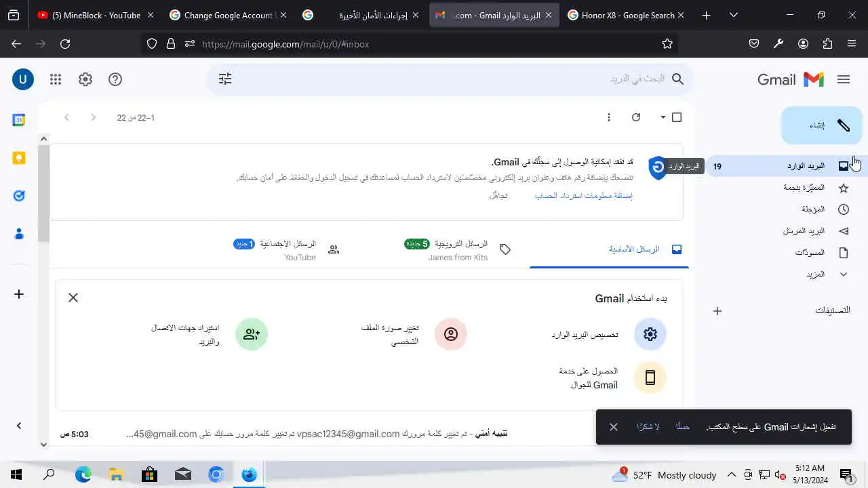Reload the page in the browser

(x=65, y=43)
